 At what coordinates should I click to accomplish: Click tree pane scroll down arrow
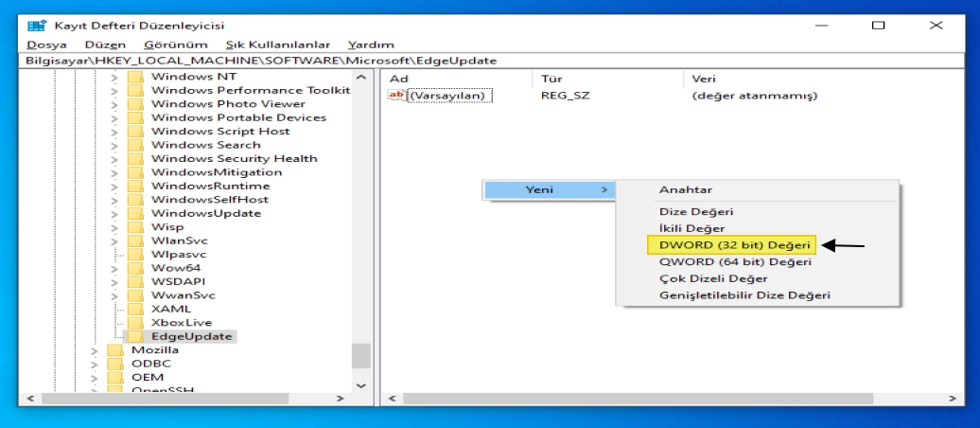click(360, 385)
